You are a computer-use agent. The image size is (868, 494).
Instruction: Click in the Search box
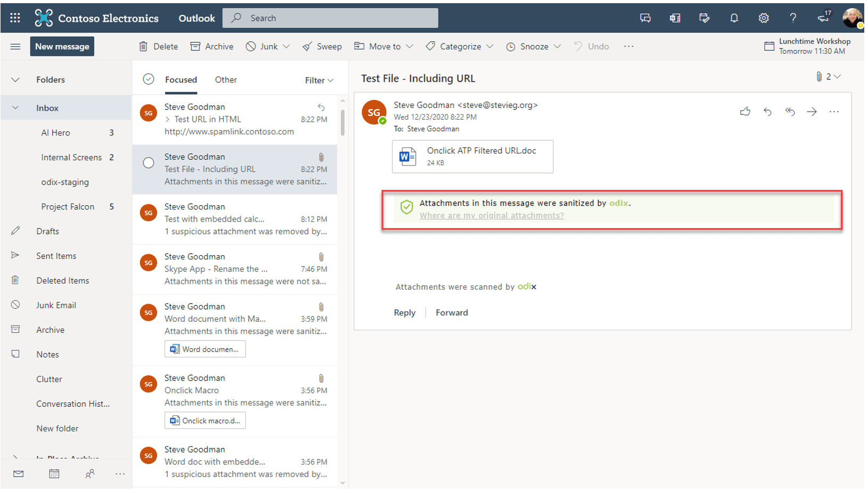pyautogui.click(x=330, y=18)
